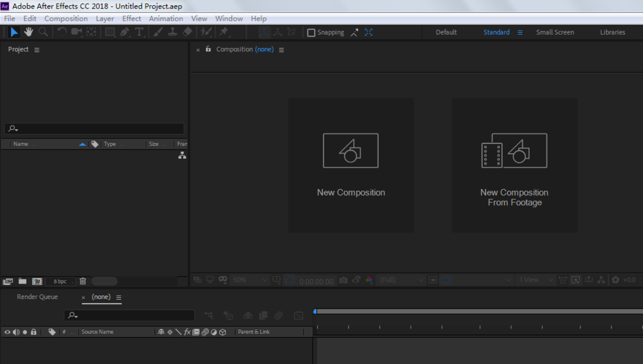Switch to the Default workspace
Viewport: 643px width, 364px height.
click(x=446, y=32)
